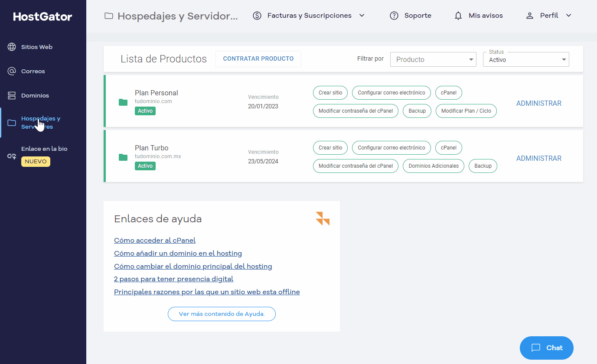This screenshot has width=597, height=364.
Task: Open link Cómo añadir un dominio en el hosting
Action: [178, 253]
